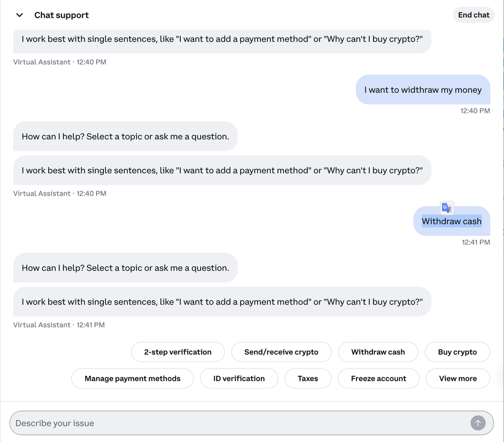Show more topics with View more

[x=458, y=378]
